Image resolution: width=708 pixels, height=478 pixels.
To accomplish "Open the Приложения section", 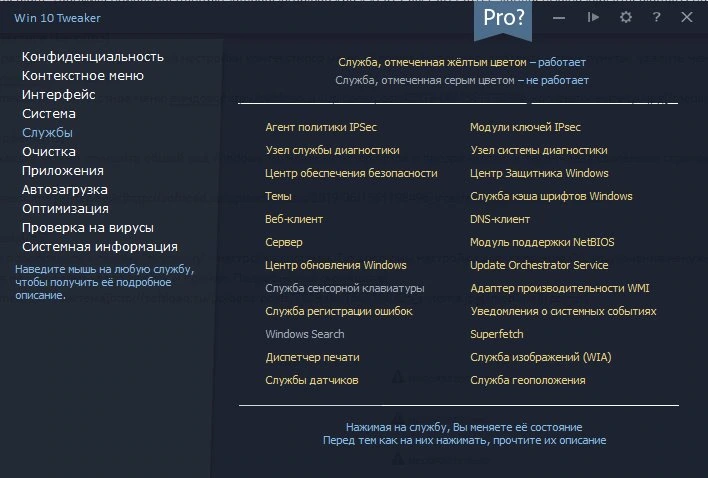I will (x=63, y=171).
